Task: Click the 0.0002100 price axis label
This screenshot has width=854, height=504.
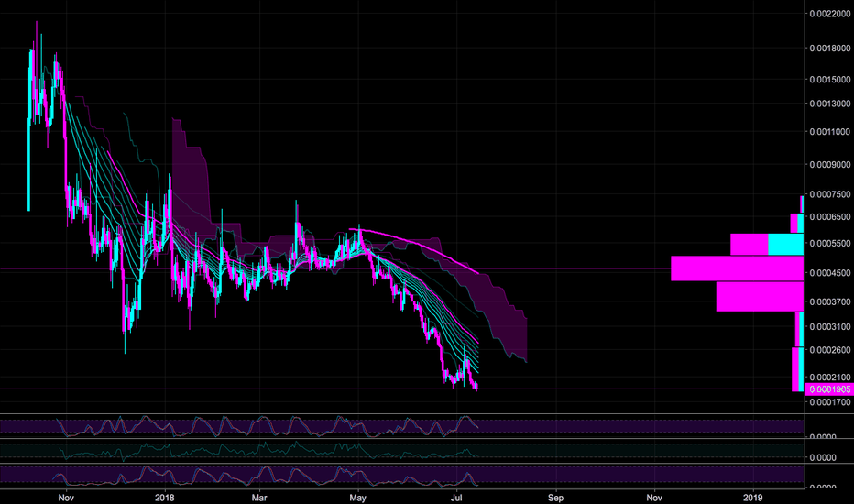Action: [830, 377]
